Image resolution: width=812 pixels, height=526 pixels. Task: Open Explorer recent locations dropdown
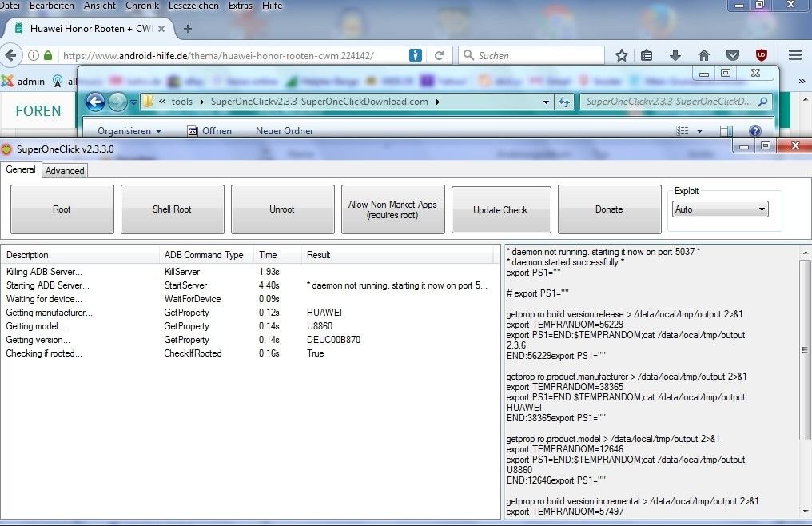click(x=133, y=102)
